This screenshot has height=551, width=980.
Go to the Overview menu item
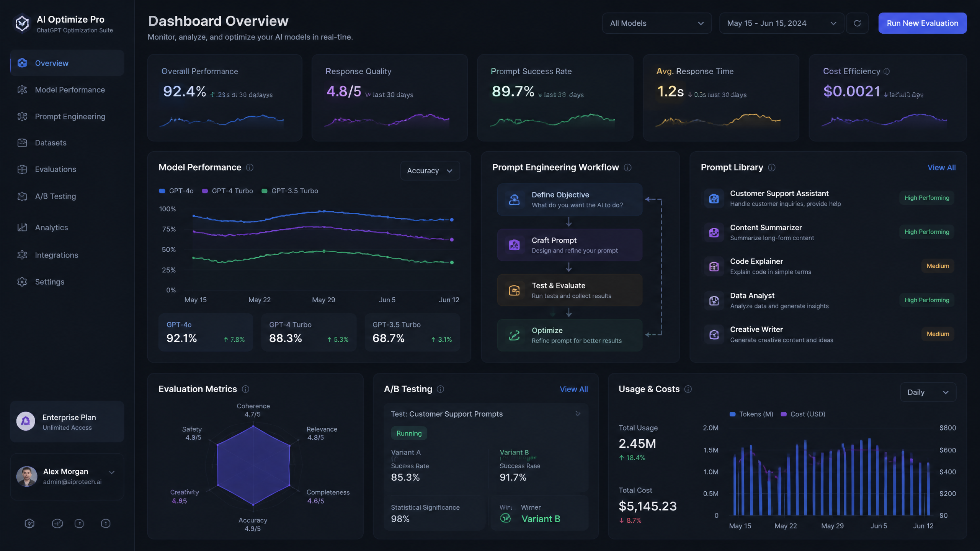pyautogui.click(x=67, y=63)
